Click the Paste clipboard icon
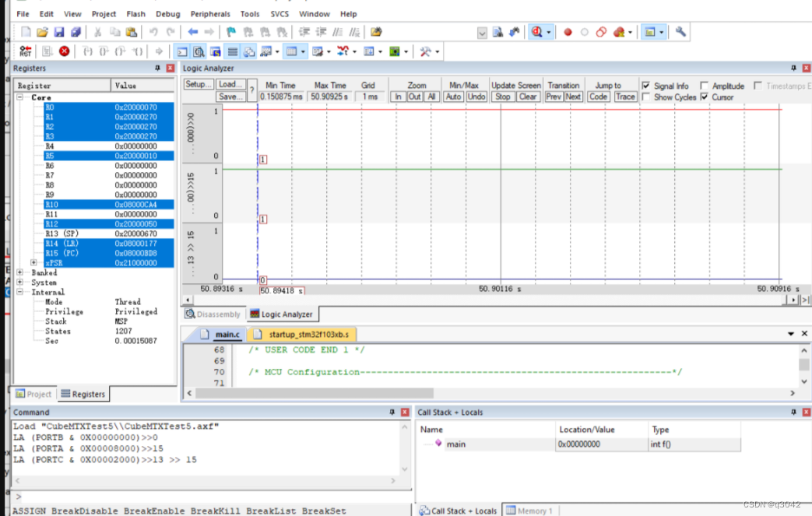 pos(132,32)
